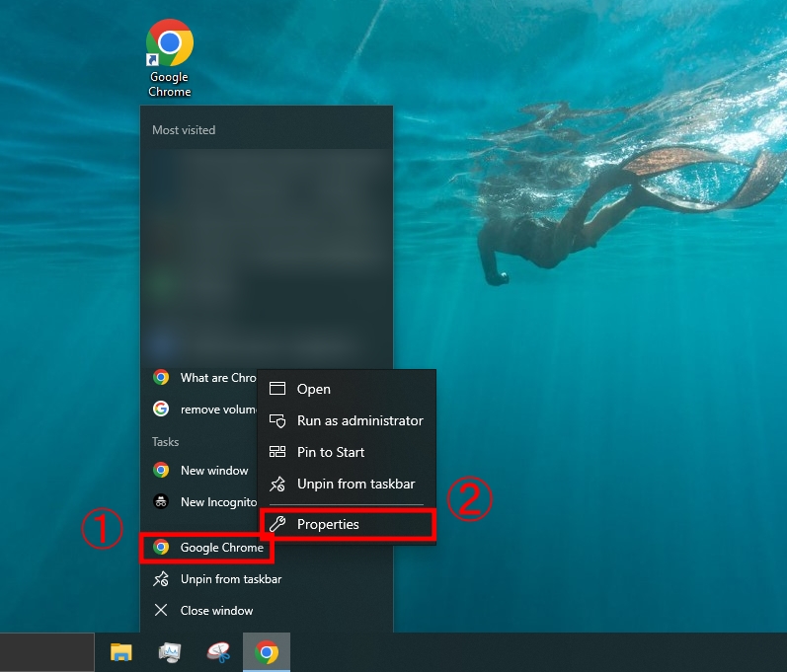
Task: Select Open in the context menu
Action: click(347, 389)
